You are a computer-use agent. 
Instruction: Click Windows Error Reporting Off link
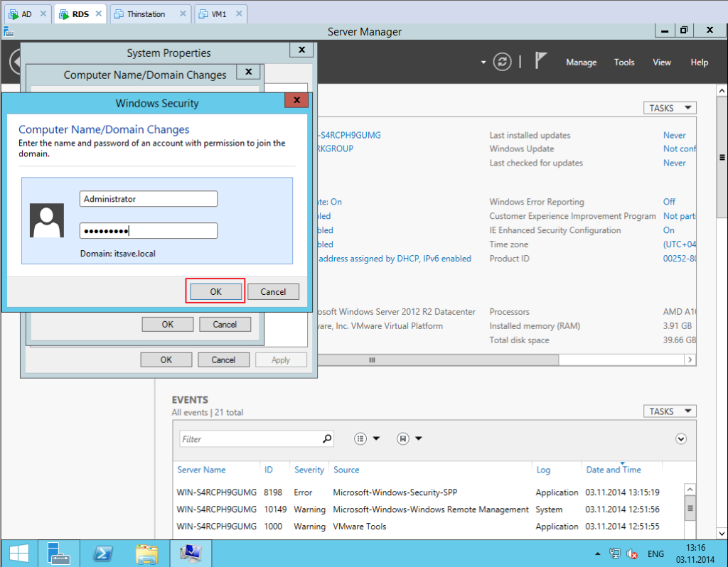click(x=669, y=201)
